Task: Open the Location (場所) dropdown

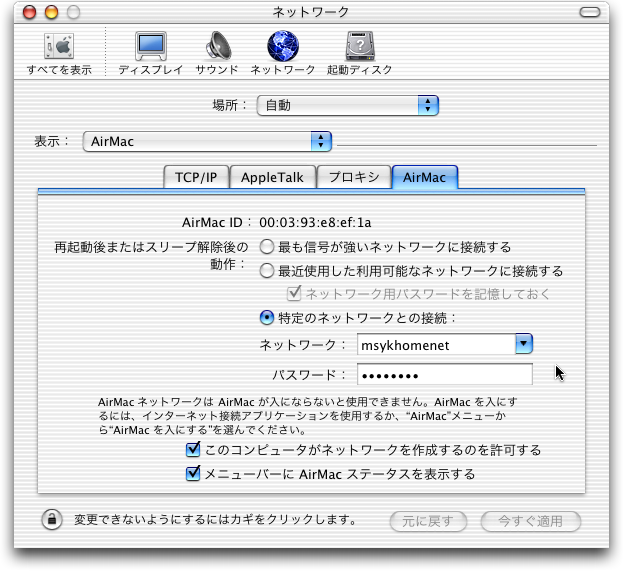Action: [347, 104]
